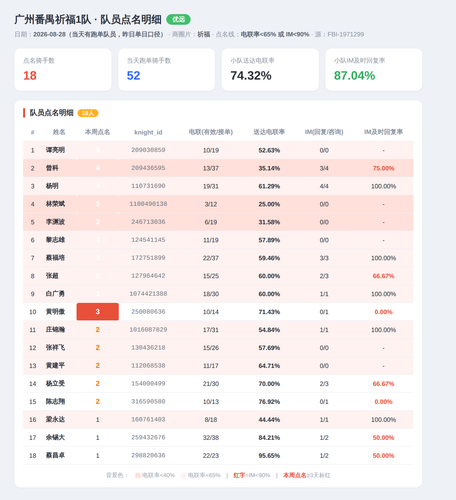The image size is (456, 500).
Task: Select the name 张超 in row 8
Action: pyautogui.click(x=52, y=276)
